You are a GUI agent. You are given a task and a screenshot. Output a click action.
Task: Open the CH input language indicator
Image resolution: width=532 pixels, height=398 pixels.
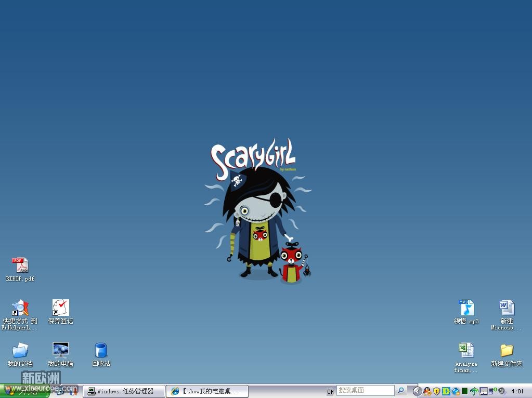330,392
